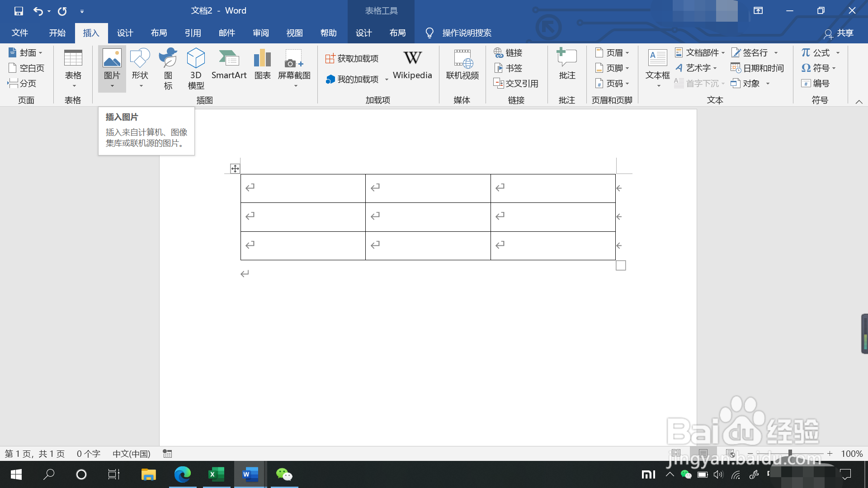Viewport: 868px width, 488px height.
Task: Insert a chart using 图表
Action: 262,68
